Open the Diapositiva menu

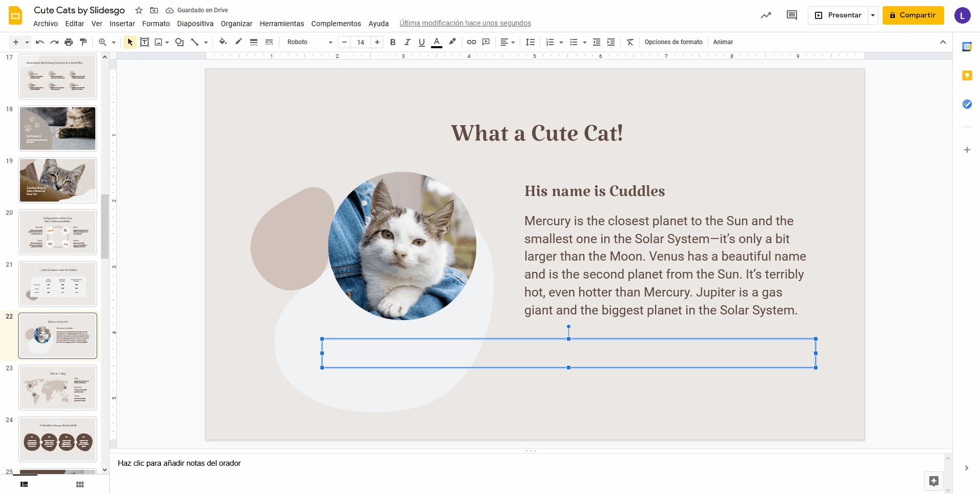pyautogui.click(x=195, y=24)
